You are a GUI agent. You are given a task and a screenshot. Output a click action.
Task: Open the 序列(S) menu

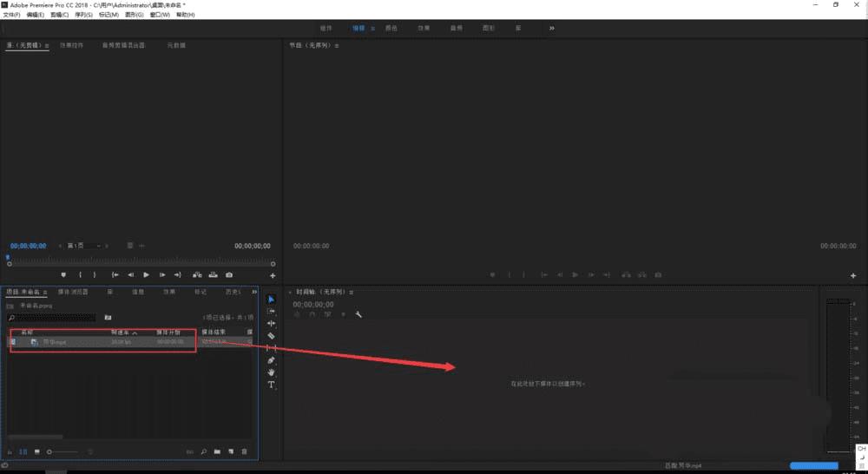(x=83, y=15)
